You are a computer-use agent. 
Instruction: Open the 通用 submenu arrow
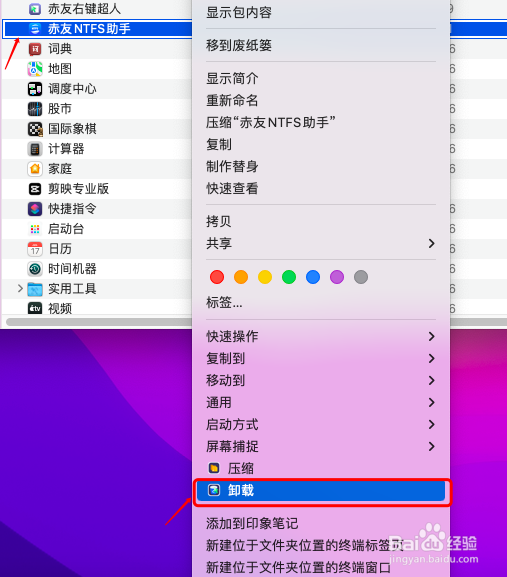[431, 402]
